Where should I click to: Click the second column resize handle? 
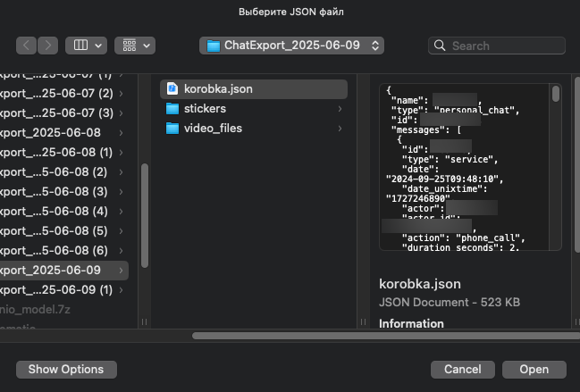[x=363, y=321]
